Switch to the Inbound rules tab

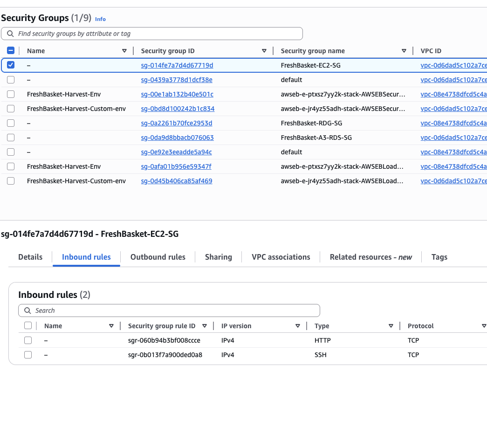[86, 257]
